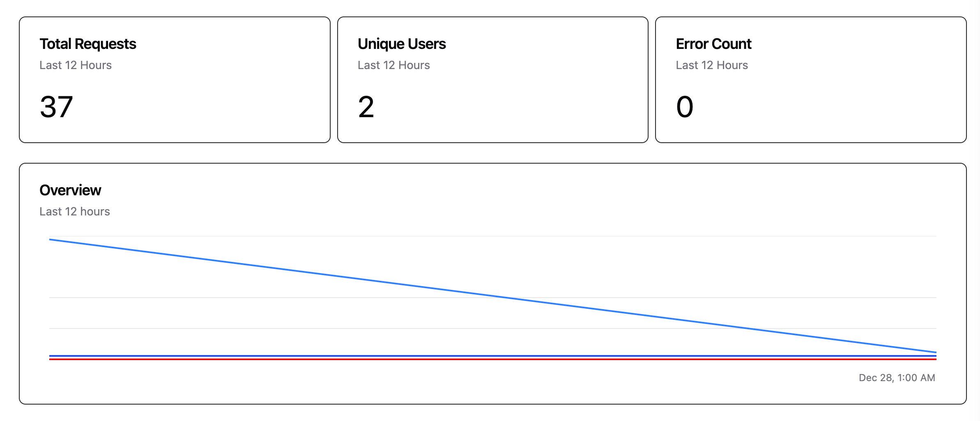The height and width of the screenshot is (421, 980).
Task: Click the Dec 28, 1:00 AM axis label
Action: [x=897, y=377]
